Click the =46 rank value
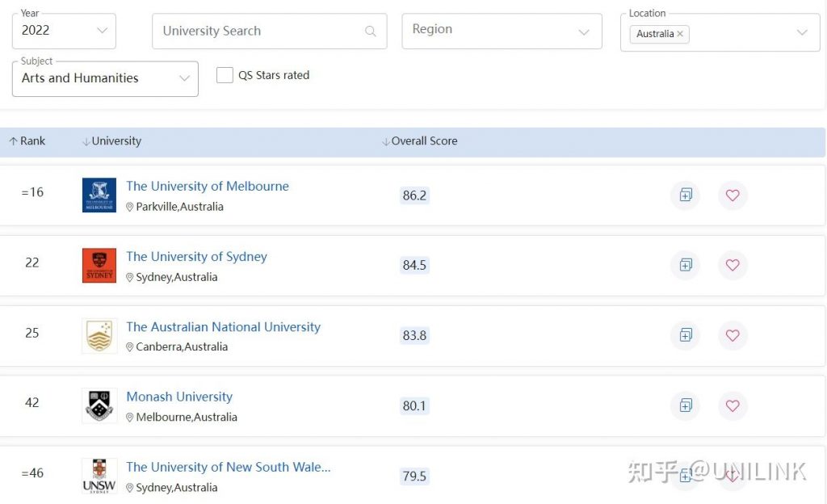Screen dimensions: 827x504 point(32,472)
